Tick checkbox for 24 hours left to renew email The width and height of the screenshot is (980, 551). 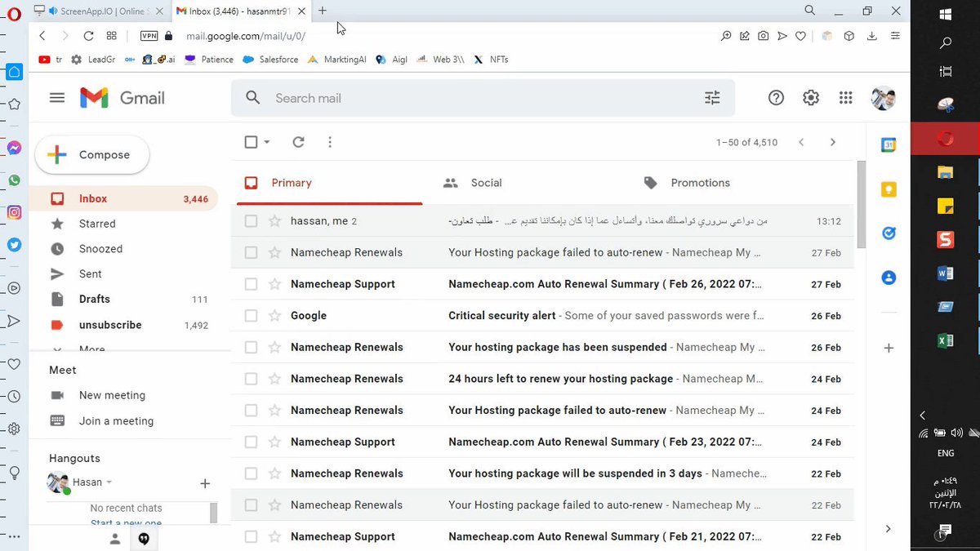click(251, 379)
